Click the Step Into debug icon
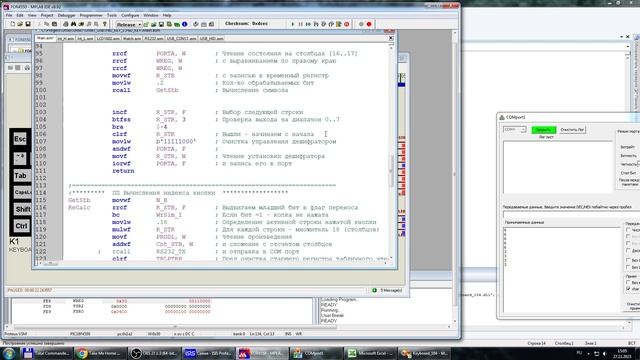The height and width of the screenshot is (360, 640). tap(316, 24)
